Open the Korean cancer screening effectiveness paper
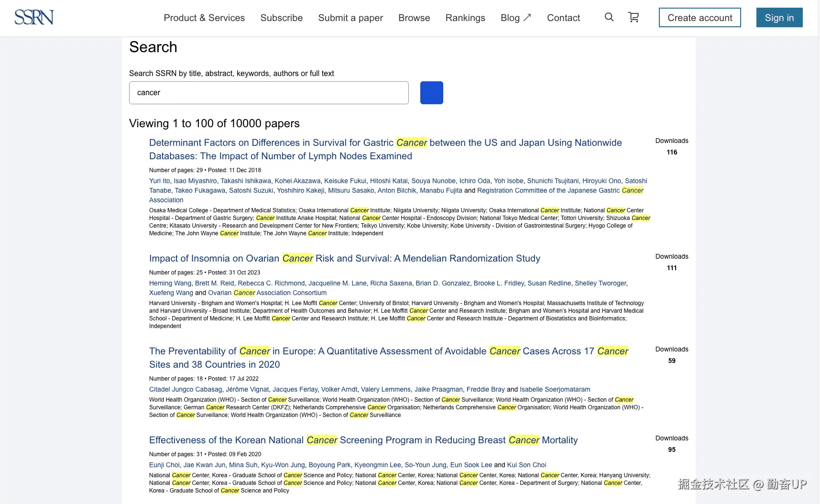 tap(363, 440)
